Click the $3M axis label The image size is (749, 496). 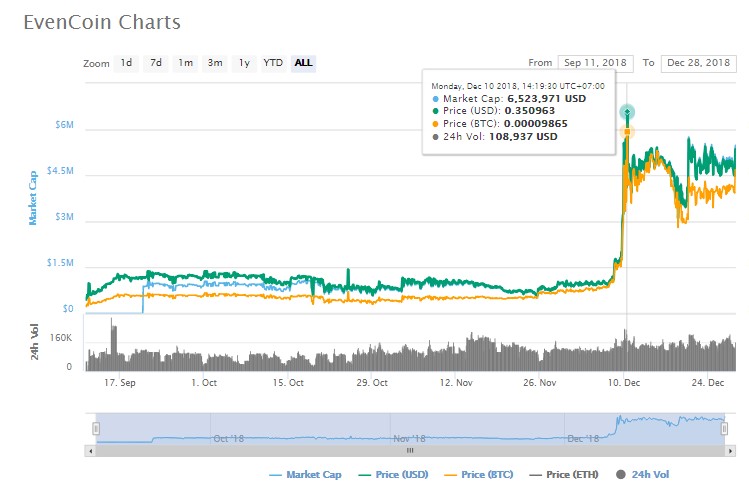click(64, 217)
